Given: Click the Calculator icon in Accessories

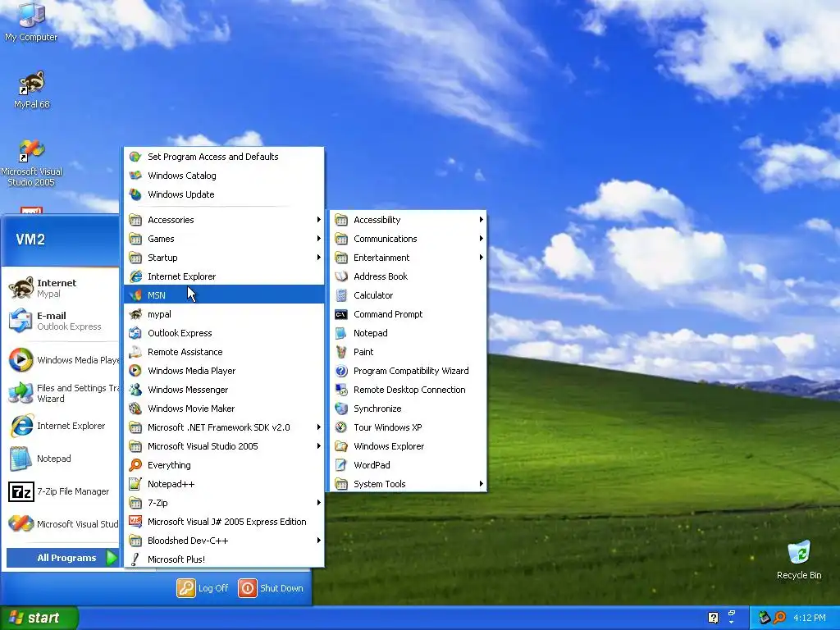Looking at the screenshot, I should 341,295.
